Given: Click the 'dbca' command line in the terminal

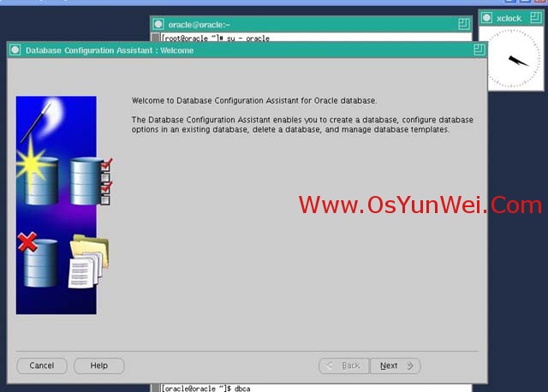Looking at the screenshot, I should (205, 389).
